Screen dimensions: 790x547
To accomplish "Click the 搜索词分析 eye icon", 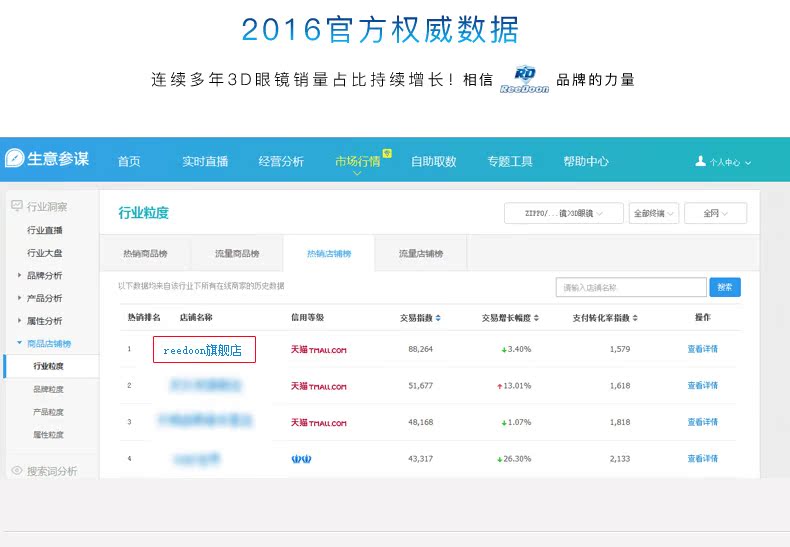I will [17, 470].
